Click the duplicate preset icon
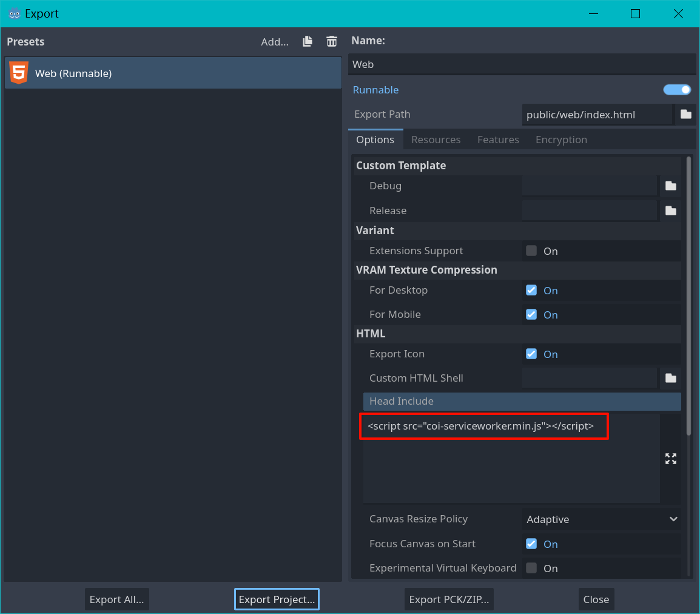Screen dimensions: 700x614 (308, 41)
